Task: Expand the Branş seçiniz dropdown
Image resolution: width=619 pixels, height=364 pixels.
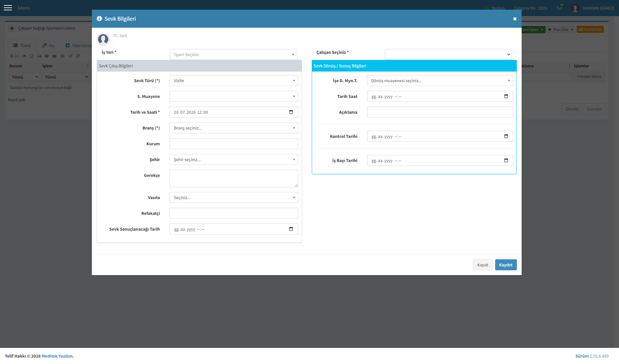Action: click(234, 128)
